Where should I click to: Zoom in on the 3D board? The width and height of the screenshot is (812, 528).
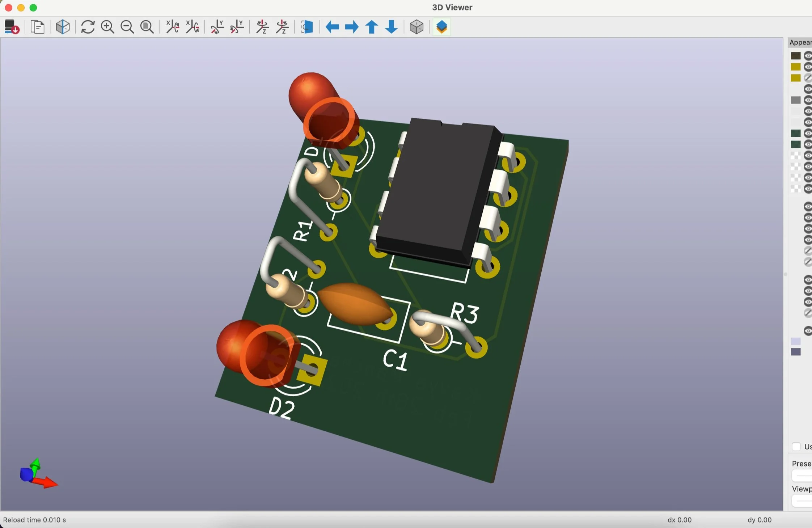point(107,27)
